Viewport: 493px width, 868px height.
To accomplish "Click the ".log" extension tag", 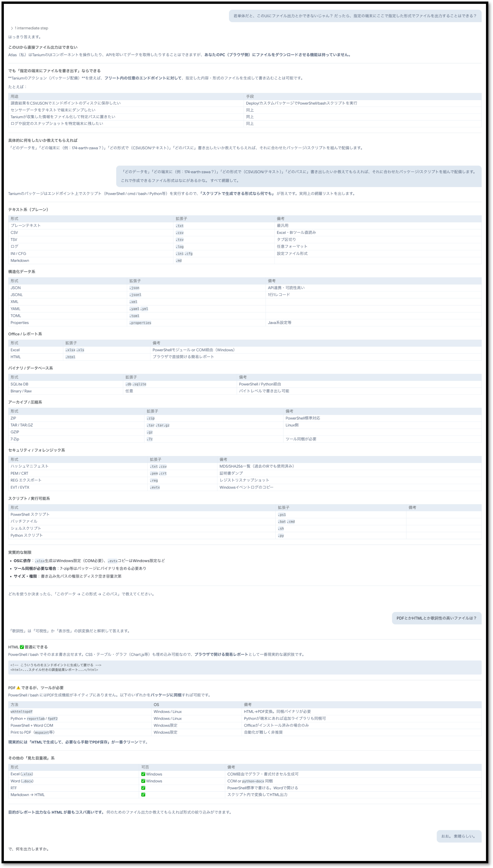I will click(180, 246).
